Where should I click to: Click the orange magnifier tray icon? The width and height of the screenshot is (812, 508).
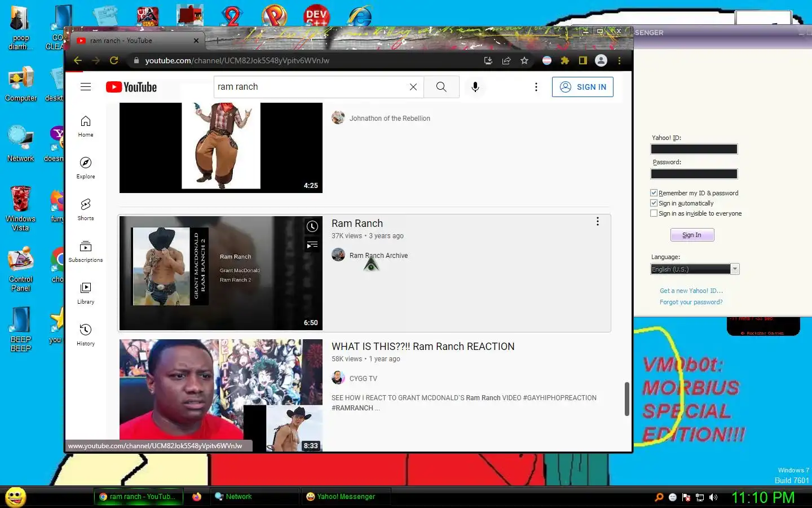tap(659, 497)
